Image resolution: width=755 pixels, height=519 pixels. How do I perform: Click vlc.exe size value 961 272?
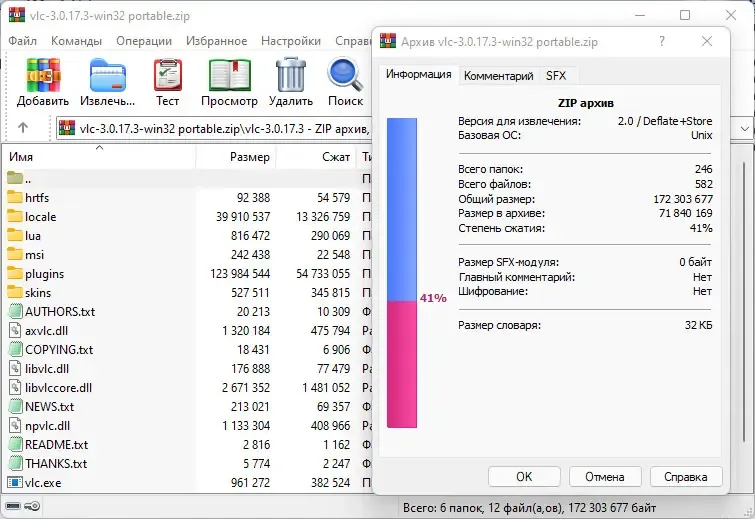pos(250,482)
